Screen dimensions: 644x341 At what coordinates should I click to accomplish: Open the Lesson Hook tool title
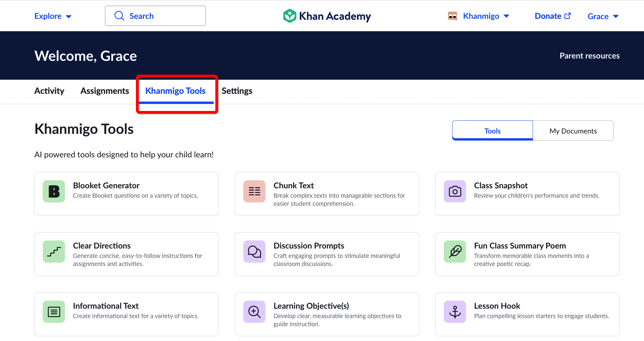pos(497,306)
